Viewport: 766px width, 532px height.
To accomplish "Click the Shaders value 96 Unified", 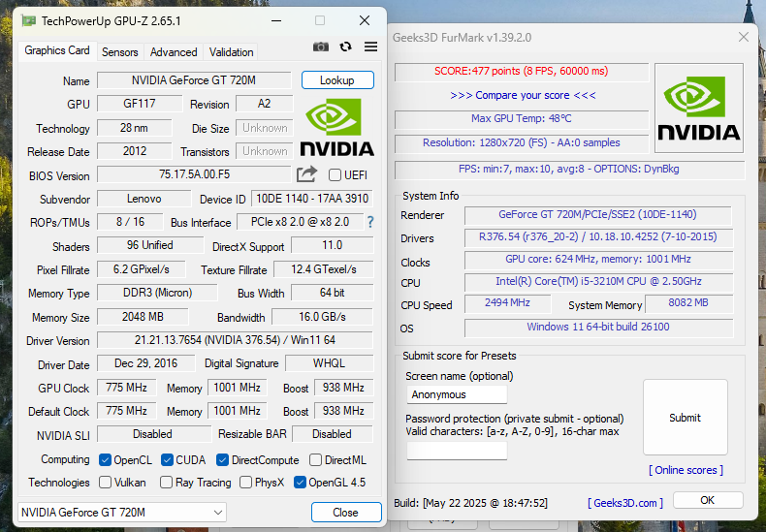I will (x=150, y=245).
